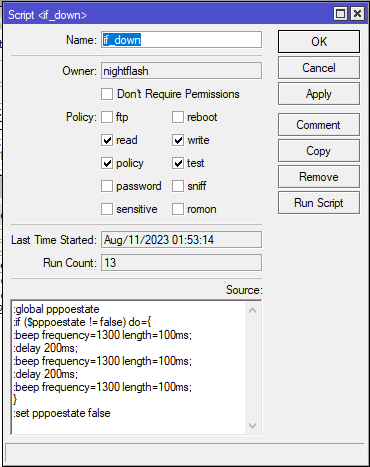This screenshot has height=467, width=370.
Task: Click the OK button
Action: pos(319,42)
